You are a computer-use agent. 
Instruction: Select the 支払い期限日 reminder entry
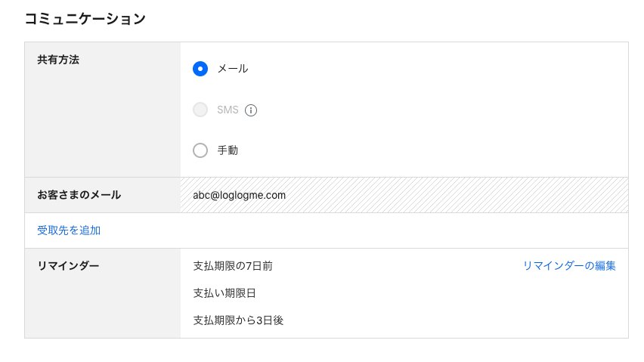224,293
